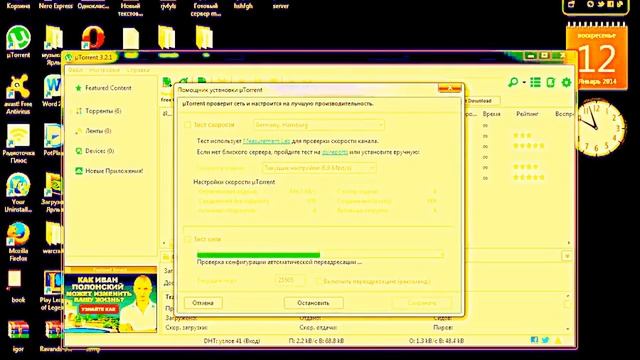Screen dimensions: 640x360
Task: Click the add torrent icon in µTorrent toolbar
Action: pos(167,82)
